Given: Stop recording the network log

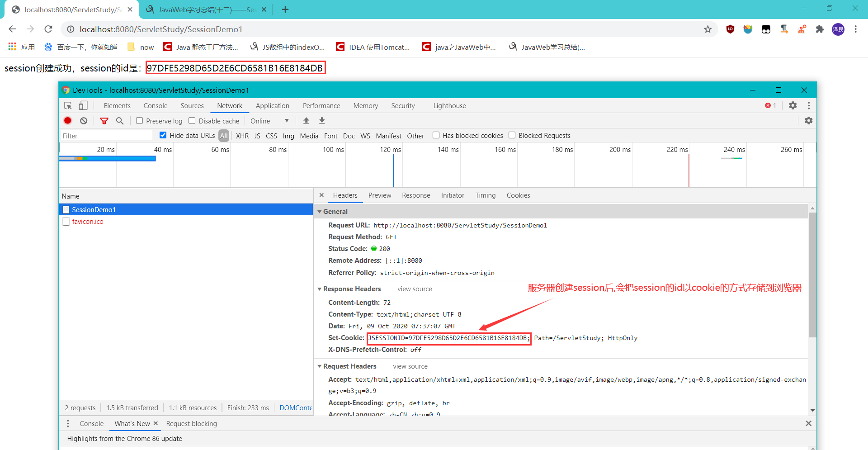Looking at the screenshot, I should (68, 121).
